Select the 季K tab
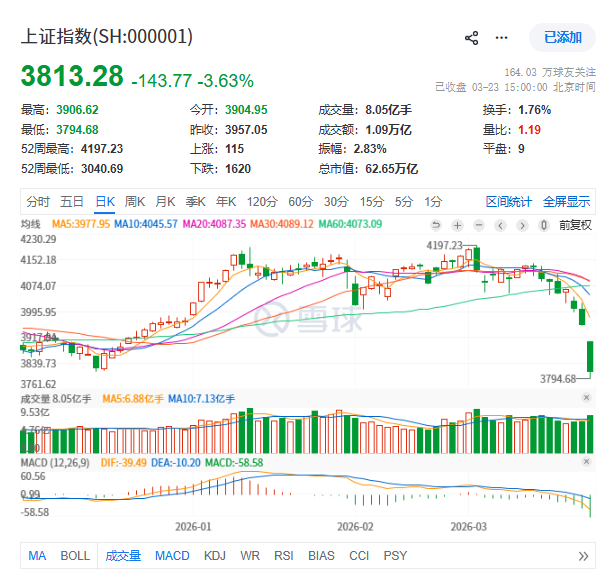 click(x=195, y=202)
